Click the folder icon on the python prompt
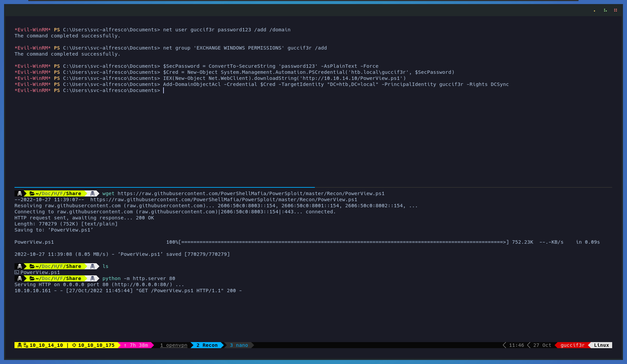The height and width of the screenshot is (364, 627). click(x=32, y=278)
